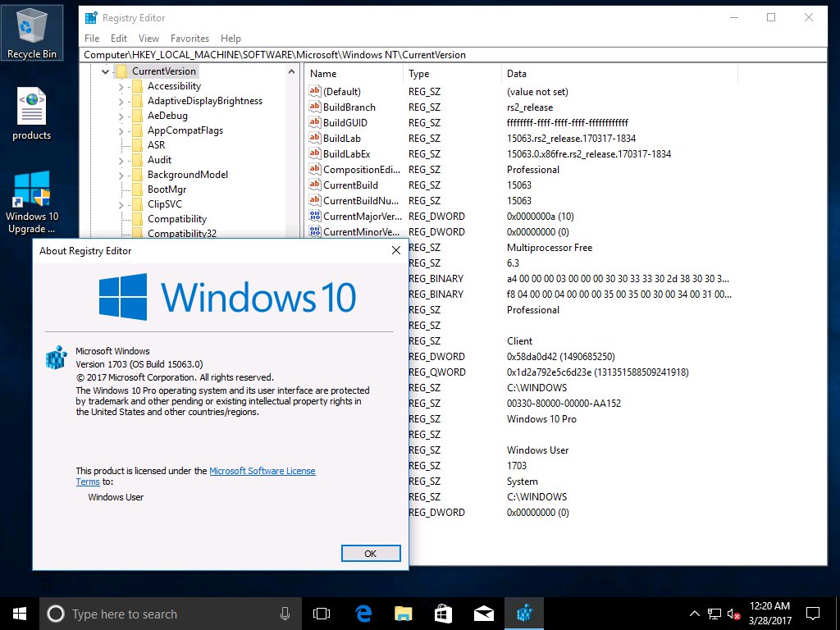
Task: Click the Type here to search box
Action: pos(169,614)
